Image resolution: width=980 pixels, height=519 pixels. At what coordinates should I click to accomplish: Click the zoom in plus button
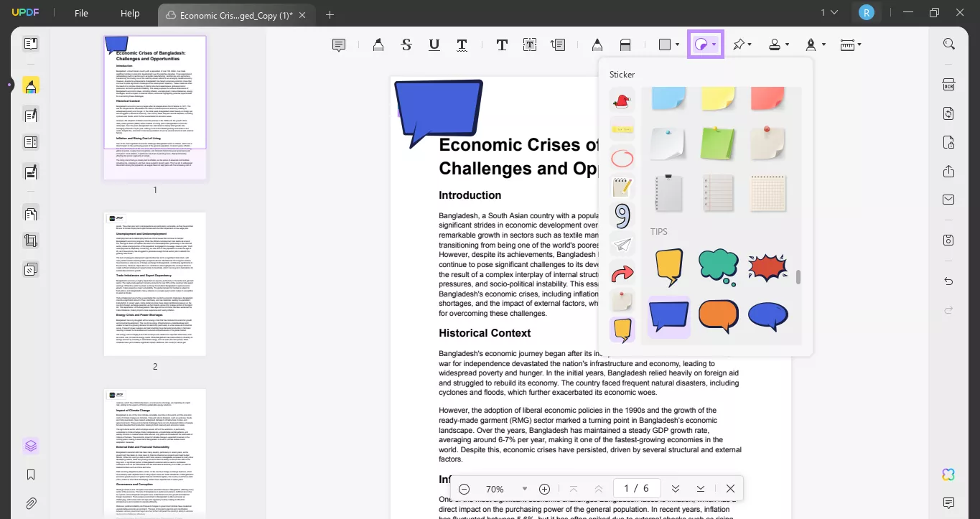[x=544, y=489]
